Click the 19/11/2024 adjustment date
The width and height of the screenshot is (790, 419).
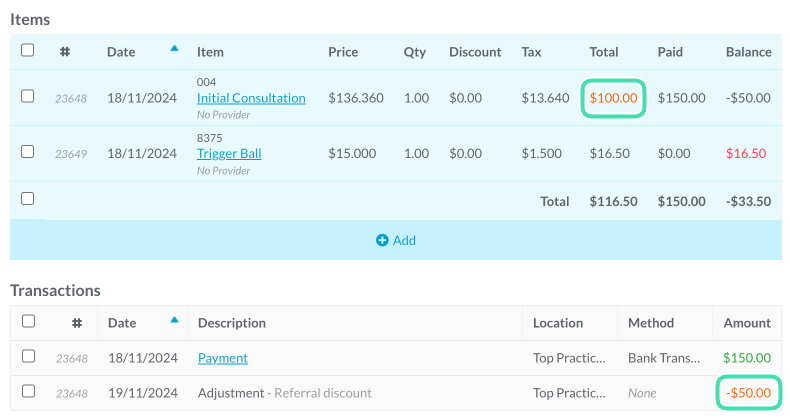(x=143, y=393)
